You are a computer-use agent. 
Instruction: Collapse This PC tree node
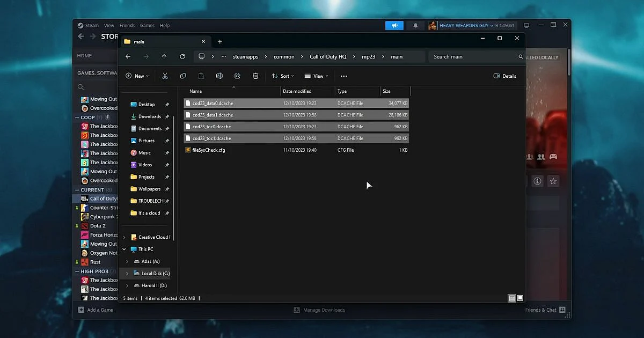tap(125, 249)
